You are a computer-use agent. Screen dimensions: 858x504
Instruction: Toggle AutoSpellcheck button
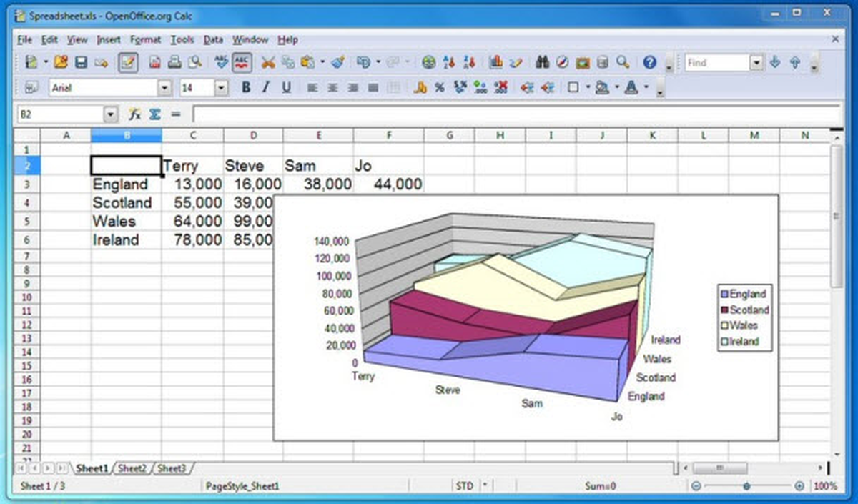tap(242, 63)
